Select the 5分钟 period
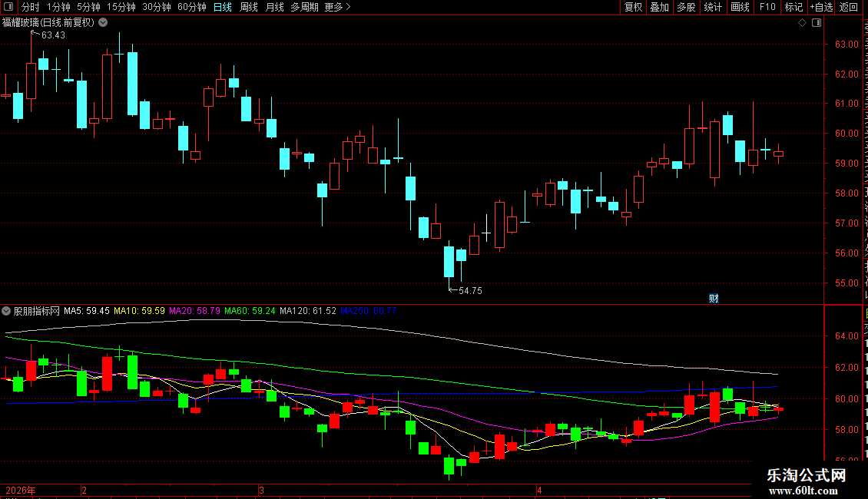 point(88,7)
